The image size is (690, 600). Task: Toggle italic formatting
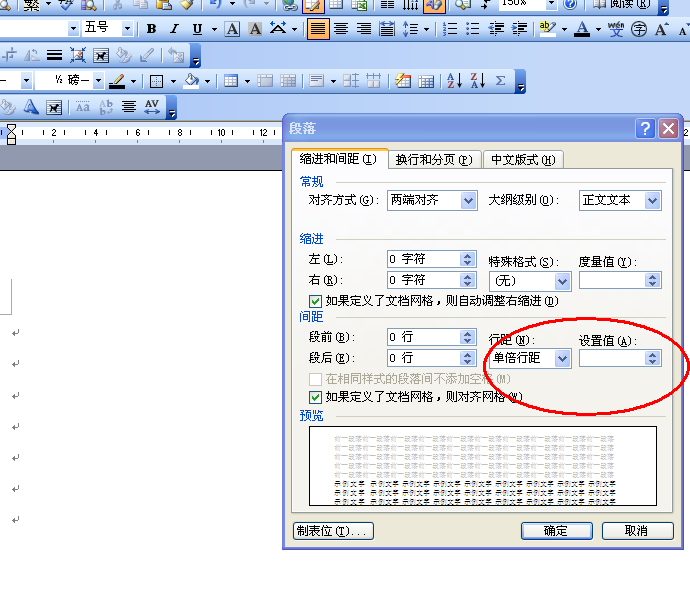tap(175, 29)
